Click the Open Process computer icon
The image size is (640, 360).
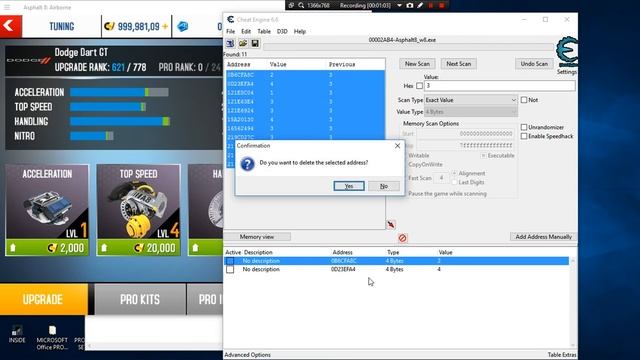(230, 43)
